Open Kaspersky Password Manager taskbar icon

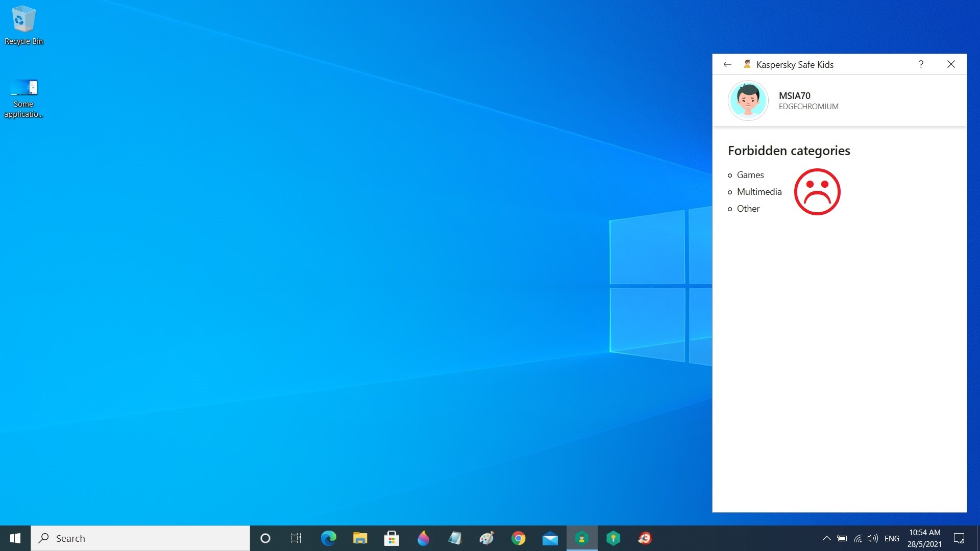tap(613, 538)
